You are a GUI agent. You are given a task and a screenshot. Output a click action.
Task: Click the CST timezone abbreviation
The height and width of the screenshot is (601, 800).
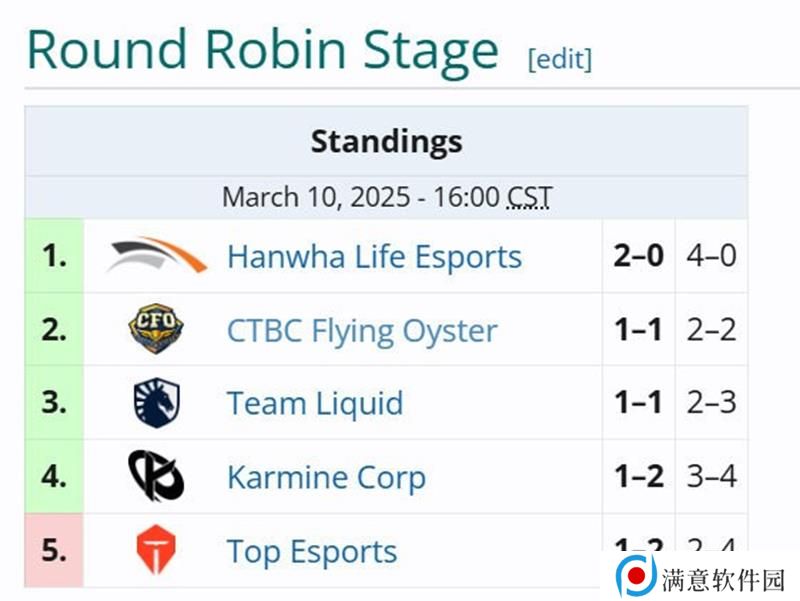[x=530, y=197]
